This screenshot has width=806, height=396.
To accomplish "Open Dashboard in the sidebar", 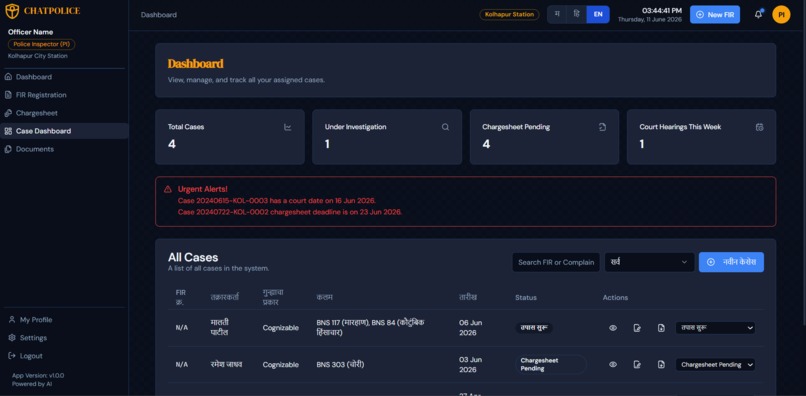I will tap(64, 77).
